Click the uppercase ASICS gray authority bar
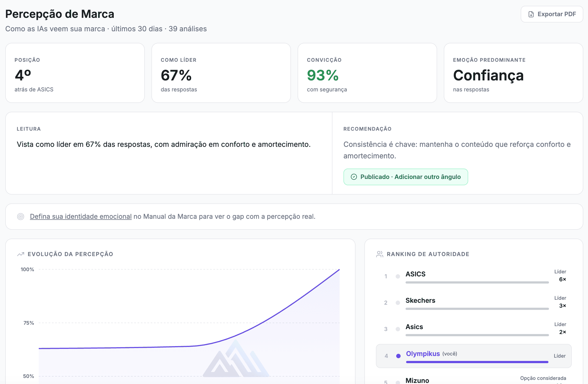Viewport: 588px width, 384px height. (x=477, y=282)
